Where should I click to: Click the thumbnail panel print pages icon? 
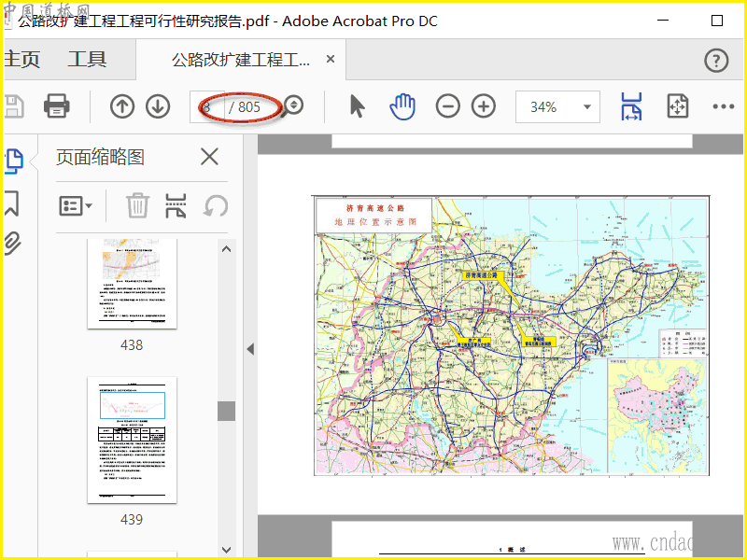[x=176, y=205]
